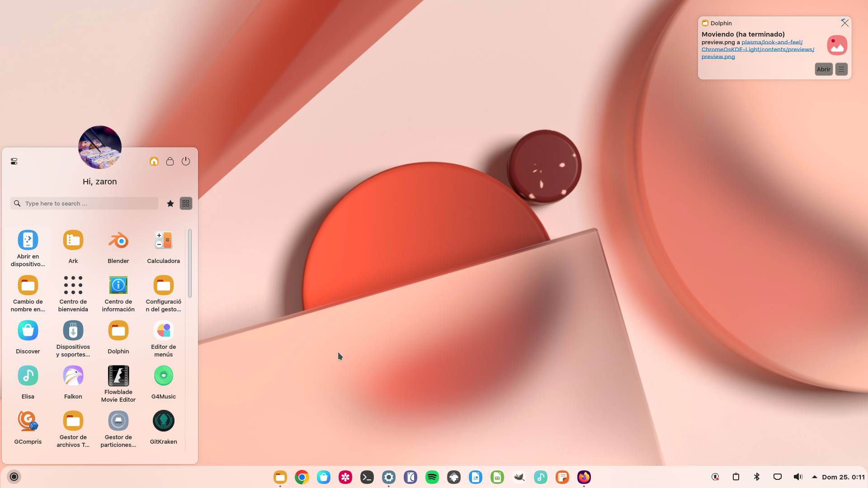Open the Calculadora app
Viewport: 868px width, 488px height.
[163, 247]
